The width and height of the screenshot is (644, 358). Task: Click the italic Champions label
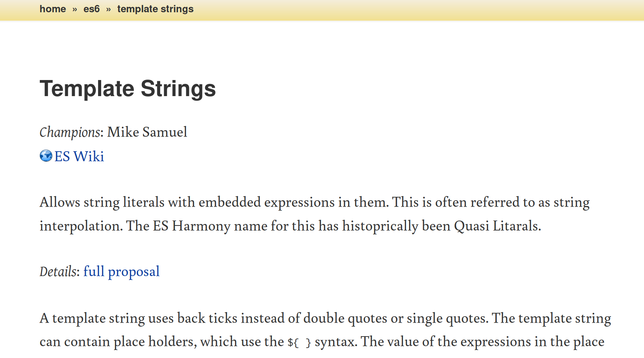(70, 132)
